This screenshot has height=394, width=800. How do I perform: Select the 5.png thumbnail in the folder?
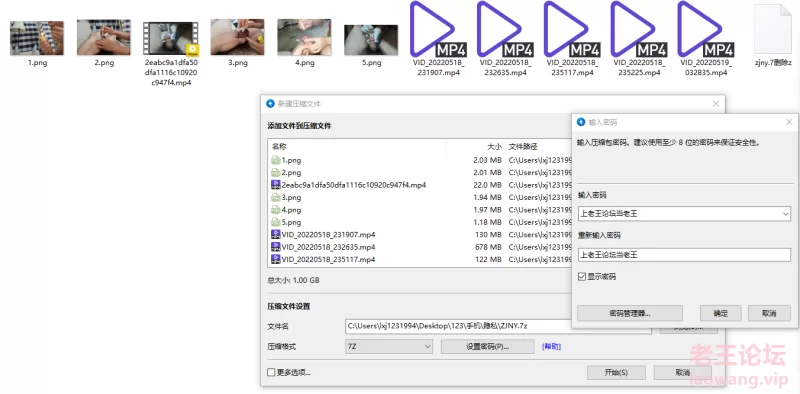pyautogui.click(x=371, y=40)
